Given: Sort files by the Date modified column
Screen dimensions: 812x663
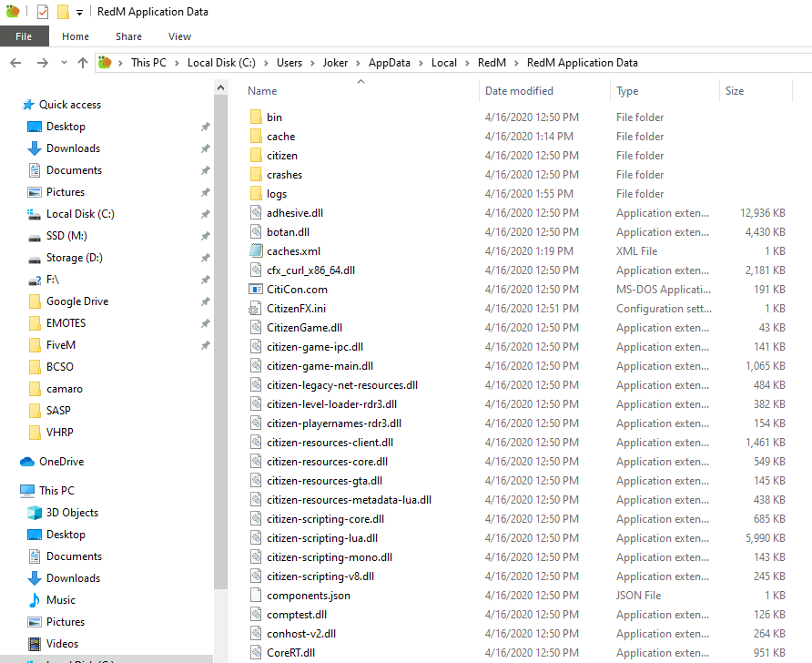Looking at the screenshot, I should coord(519,91).
